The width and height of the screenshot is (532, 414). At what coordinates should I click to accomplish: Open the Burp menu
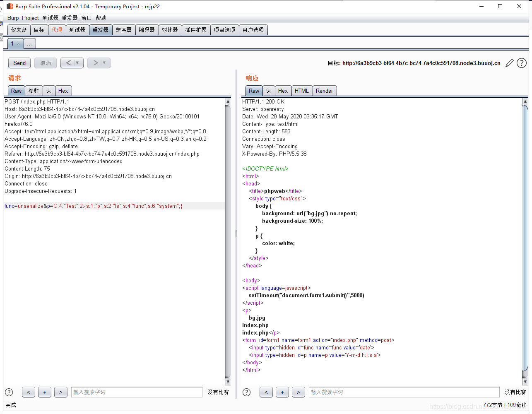tap(13, 18)
